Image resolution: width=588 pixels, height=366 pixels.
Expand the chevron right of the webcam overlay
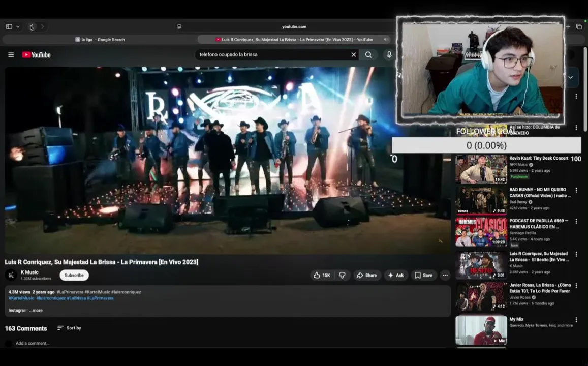tap(570, 78)
